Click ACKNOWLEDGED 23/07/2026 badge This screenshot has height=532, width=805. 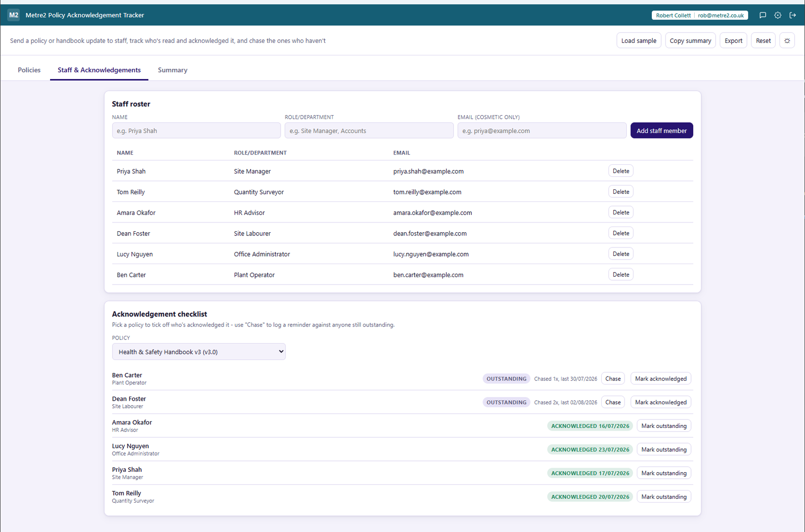[590, 449]
